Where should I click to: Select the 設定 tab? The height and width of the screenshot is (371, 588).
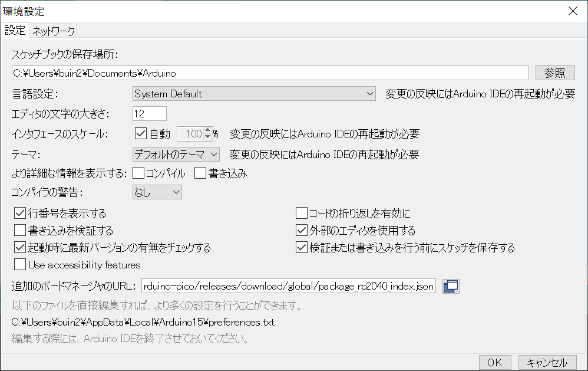15,31
